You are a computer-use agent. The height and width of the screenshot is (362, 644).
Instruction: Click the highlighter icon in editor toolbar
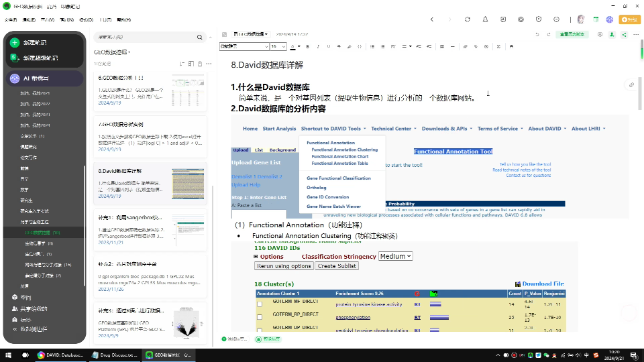349,47
